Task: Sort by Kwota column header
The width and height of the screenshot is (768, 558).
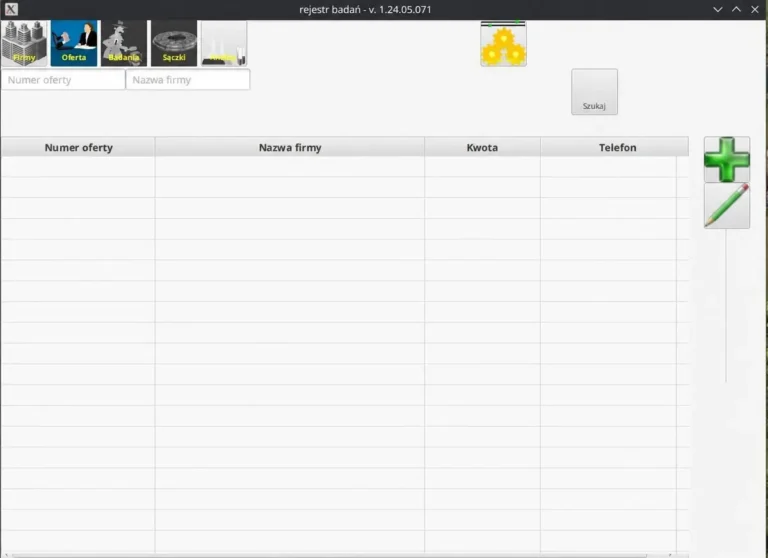Action: pos(482,147)
